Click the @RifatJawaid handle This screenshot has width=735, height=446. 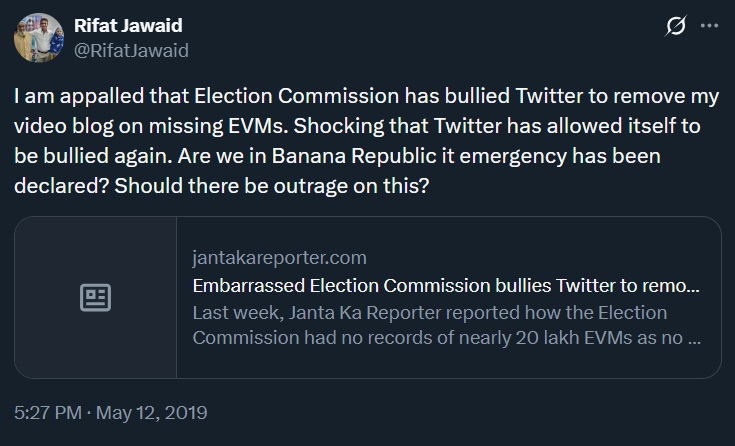click(x=132, y=49)
